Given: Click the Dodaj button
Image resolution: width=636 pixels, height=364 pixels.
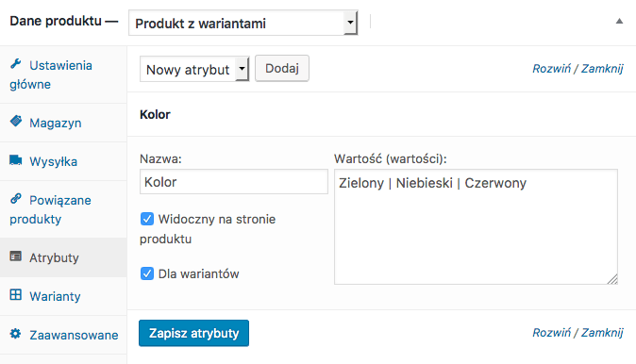Looking at the screenshot, I should tap(282, 69).
